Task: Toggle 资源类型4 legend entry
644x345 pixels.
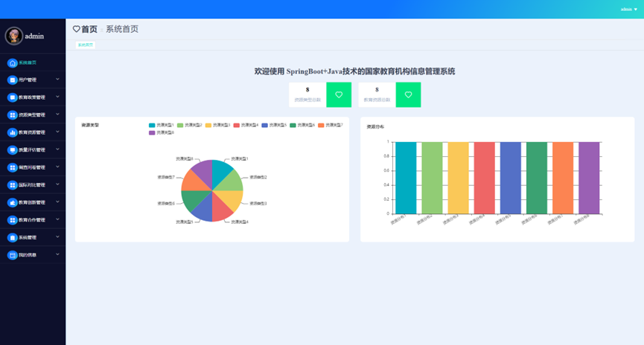Action: point(246,125)
